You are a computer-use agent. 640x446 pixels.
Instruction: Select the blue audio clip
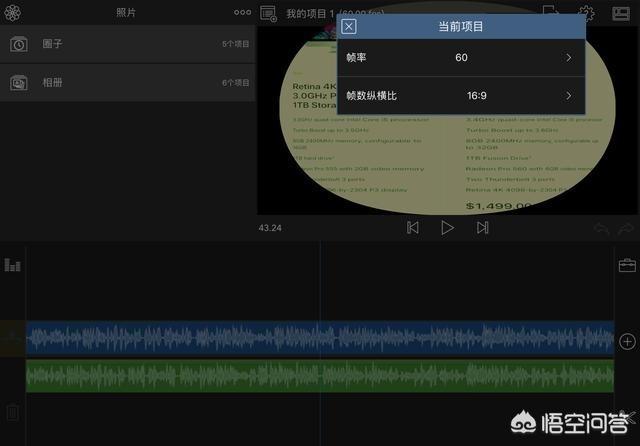320,338
